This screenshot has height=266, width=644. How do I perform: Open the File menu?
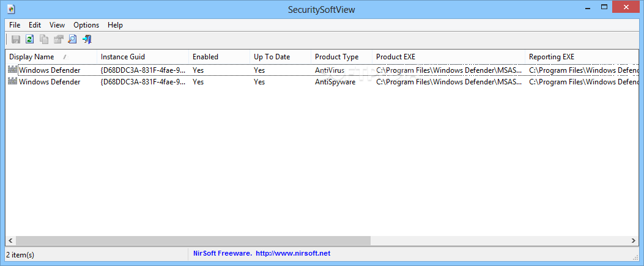point(15,25)
